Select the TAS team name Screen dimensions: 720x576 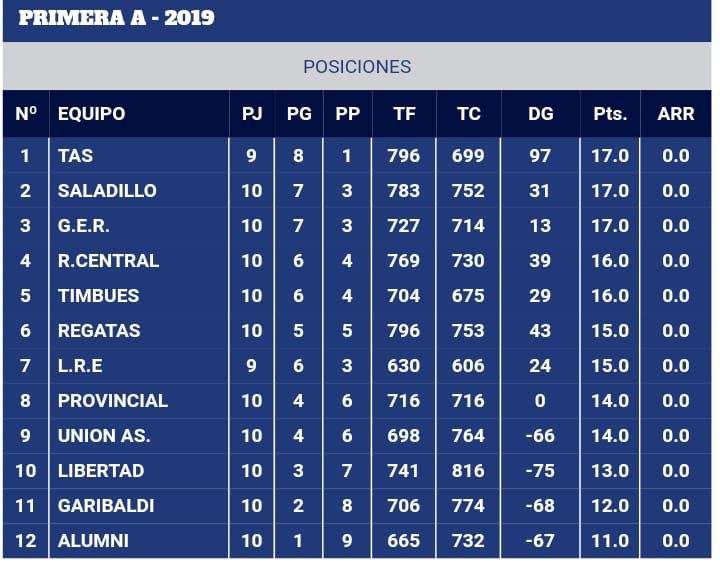75,156
